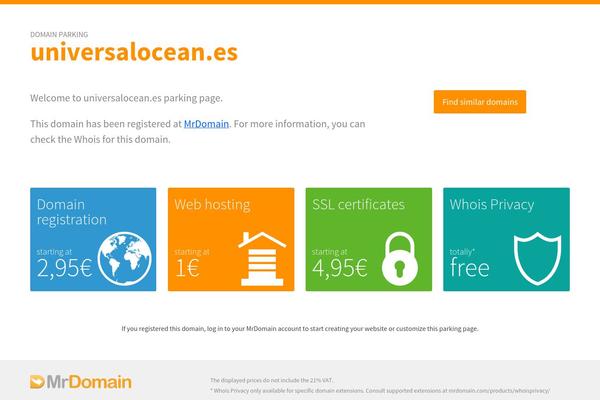Click the 'Welcome to universalocean.es parking page' text
Screen dimensions: 600x400
tap(126, 98)
